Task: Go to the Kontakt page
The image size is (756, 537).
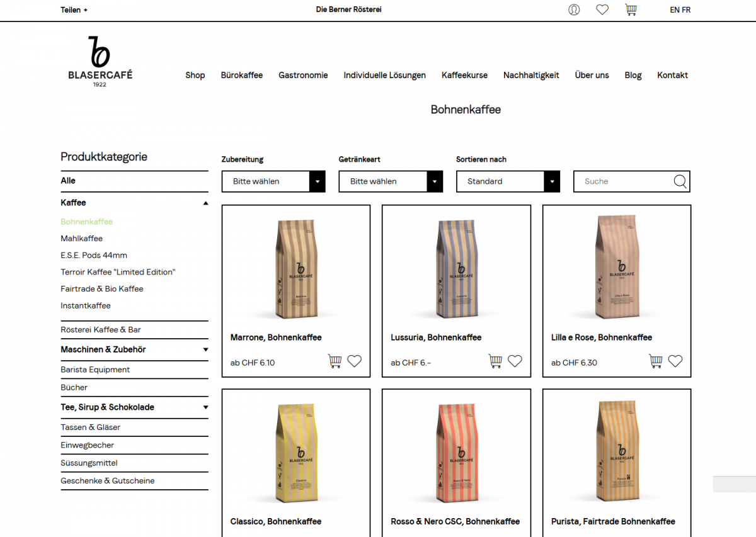Action: (672, 75)
